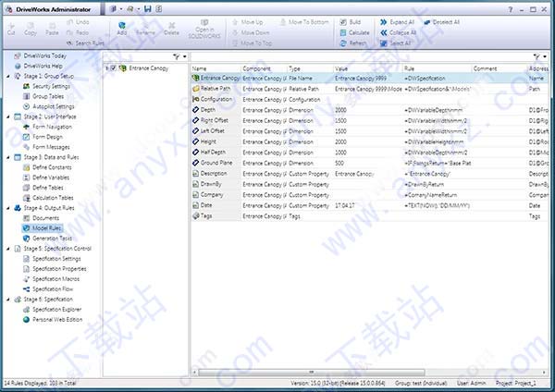Open Define Constants
The width and height of the screenshot is (555, 392).
[x=47, y=167]
